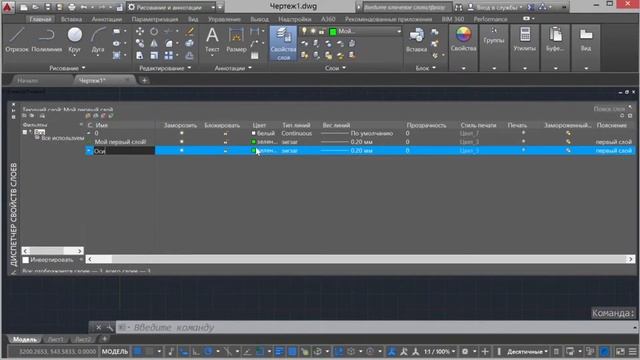Open the Группы panel
Screen dimensions: 640x360
click(x=494, y=37)
